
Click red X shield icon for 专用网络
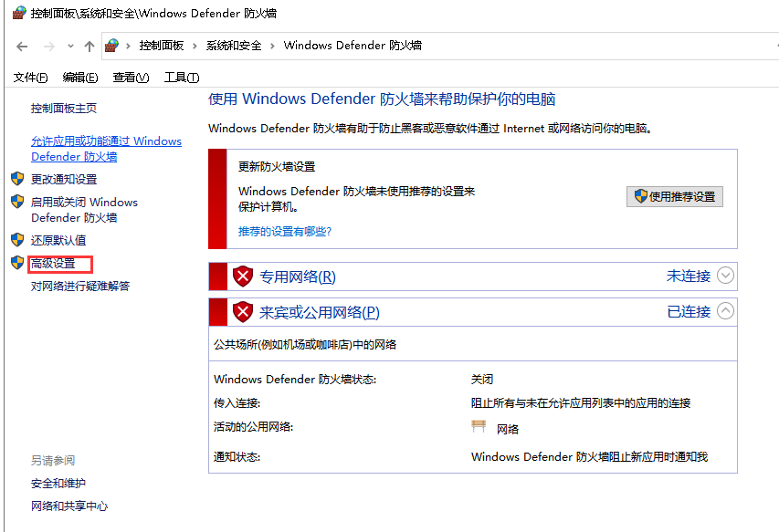[x=243, y=276]
